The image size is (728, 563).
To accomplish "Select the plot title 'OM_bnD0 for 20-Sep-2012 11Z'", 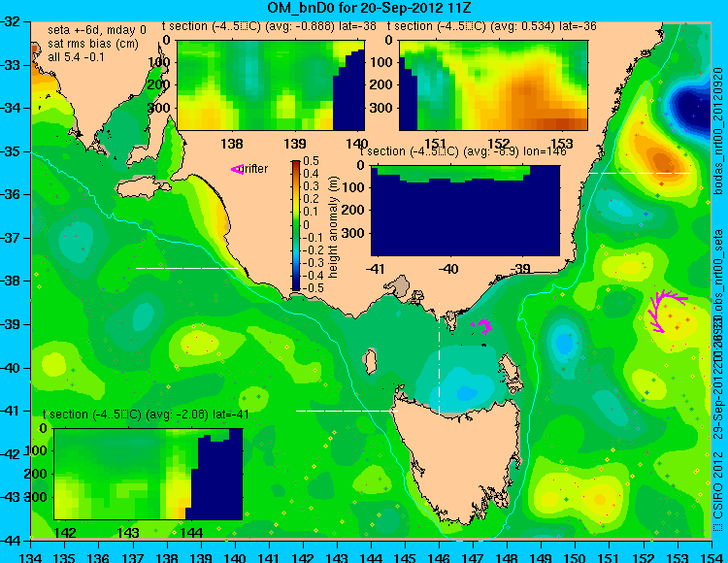I will [370, 8].
